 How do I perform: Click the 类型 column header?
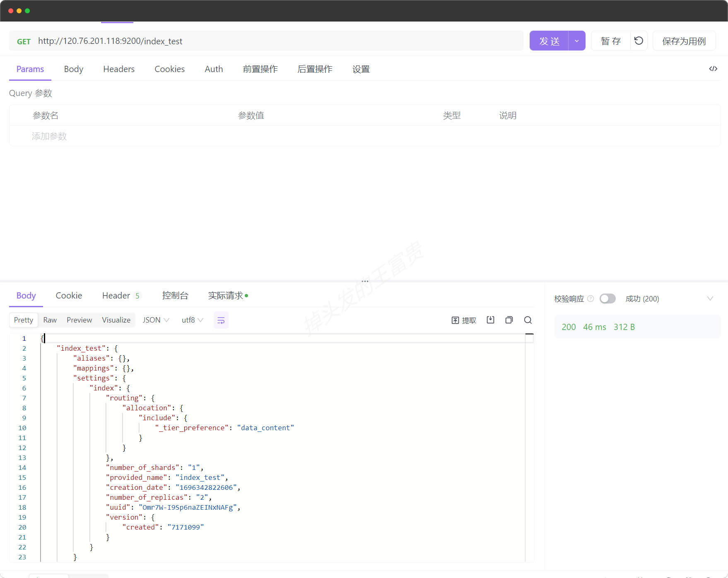(x=452, y=116)
